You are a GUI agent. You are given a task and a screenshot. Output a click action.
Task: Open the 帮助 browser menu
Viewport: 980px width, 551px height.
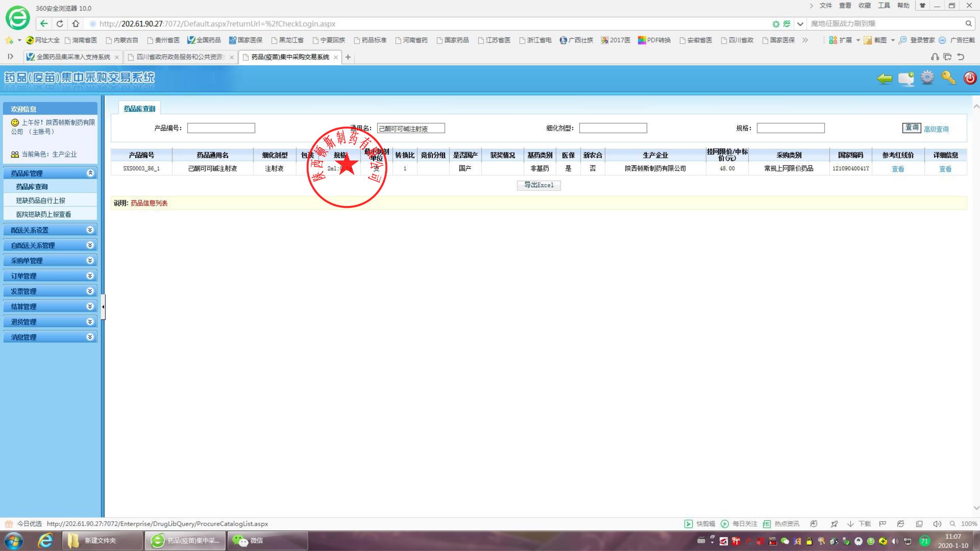click(x=903, y=6)
